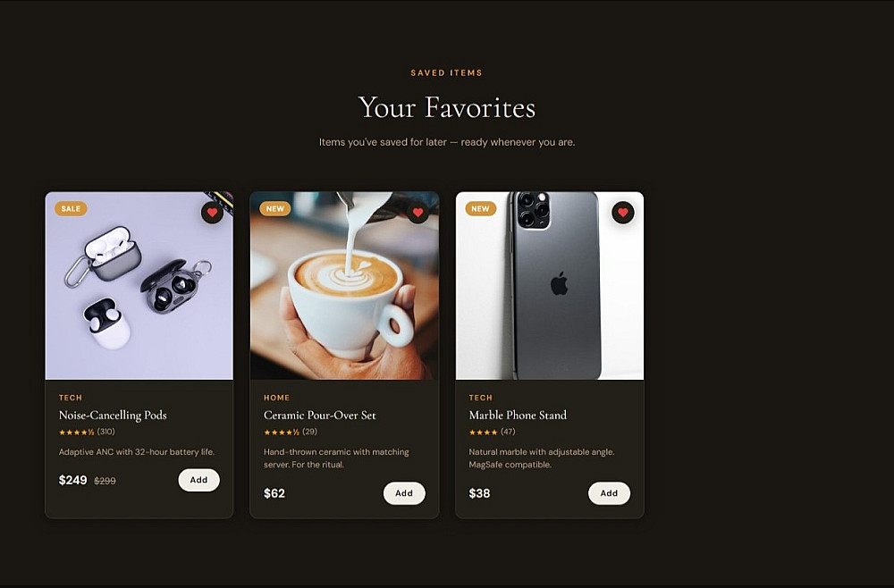Click the NEW badge on the coffee image
This screenshot has width=894, height=588.
point(274,208)
